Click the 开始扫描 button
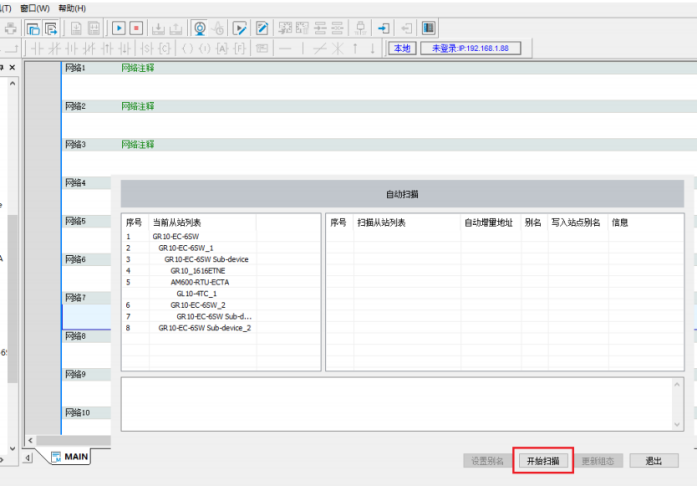 point(543,461)
